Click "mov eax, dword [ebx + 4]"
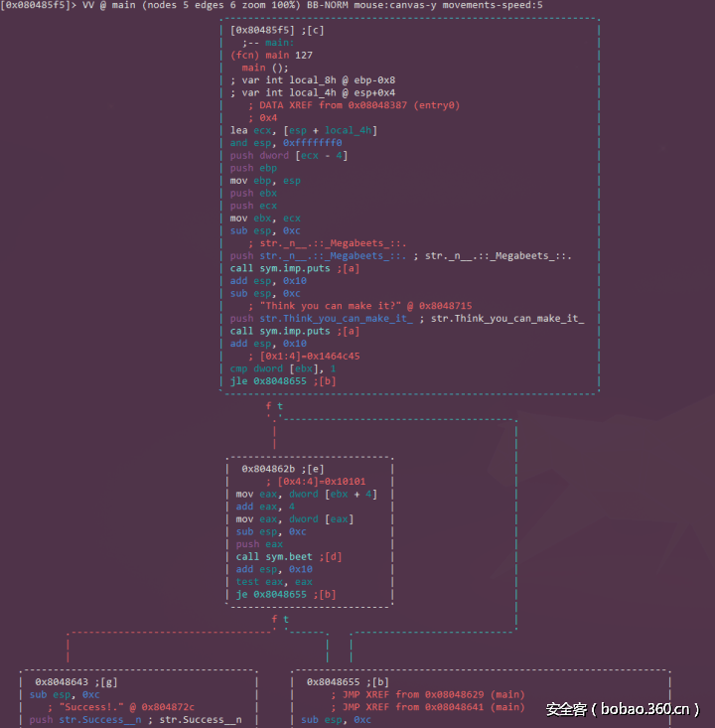 pos(307,494)
